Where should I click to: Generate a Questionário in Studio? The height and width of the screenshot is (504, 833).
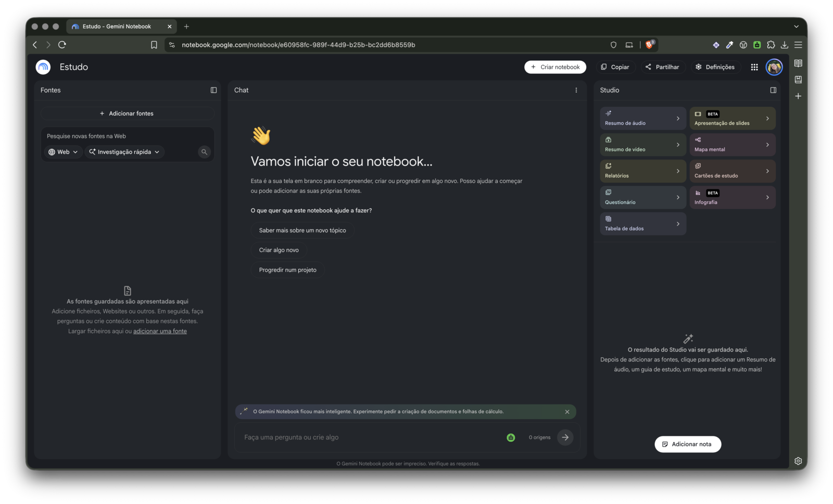[643, 197]
